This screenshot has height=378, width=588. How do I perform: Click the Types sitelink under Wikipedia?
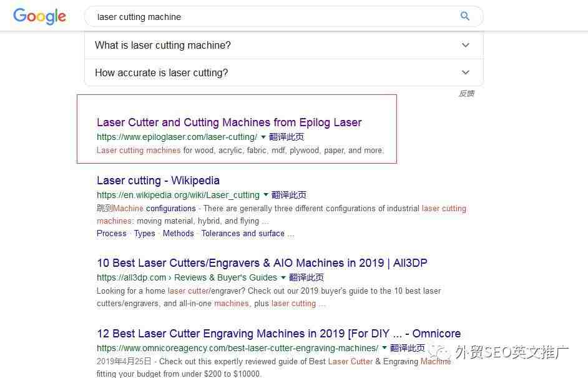[144, 234]
